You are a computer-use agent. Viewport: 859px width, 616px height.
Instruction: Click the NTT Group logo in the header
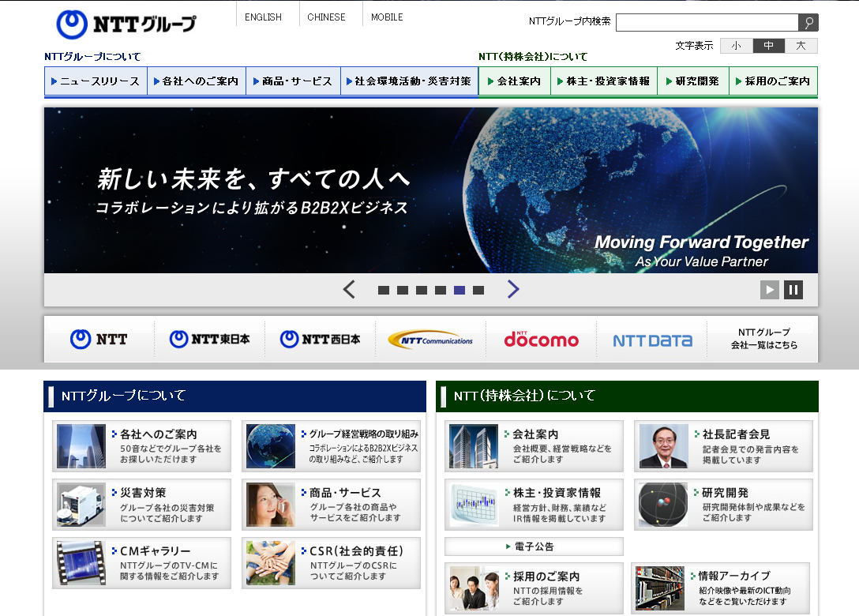[x=126, y=24]
